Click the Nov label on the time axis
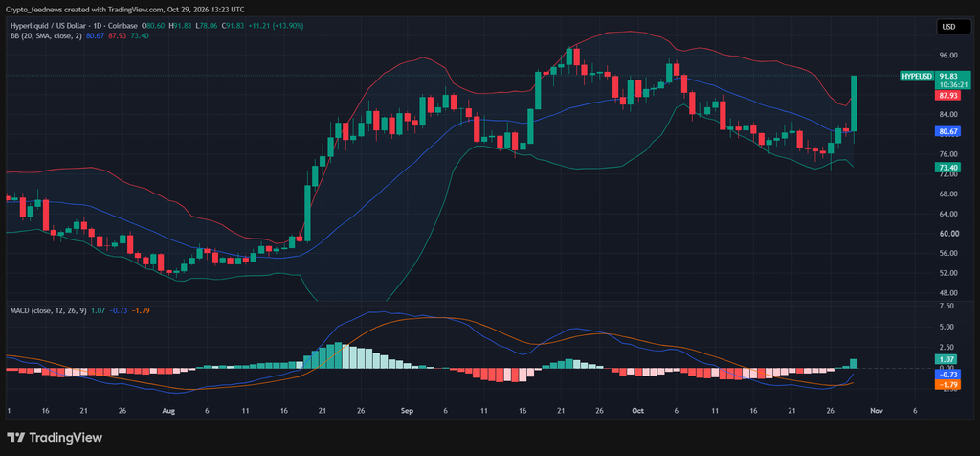Image resolution: width=980 pixels, height=456 pixels. 877,412
